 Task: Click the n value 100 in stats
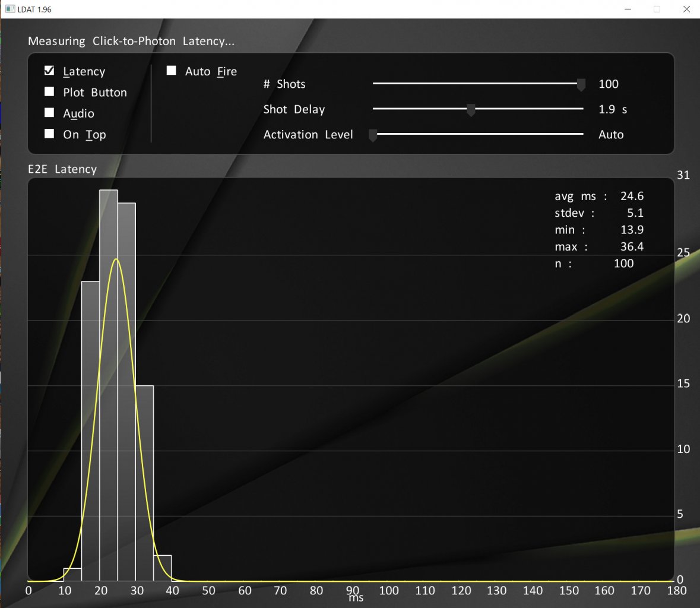click(x=623, y=264)
